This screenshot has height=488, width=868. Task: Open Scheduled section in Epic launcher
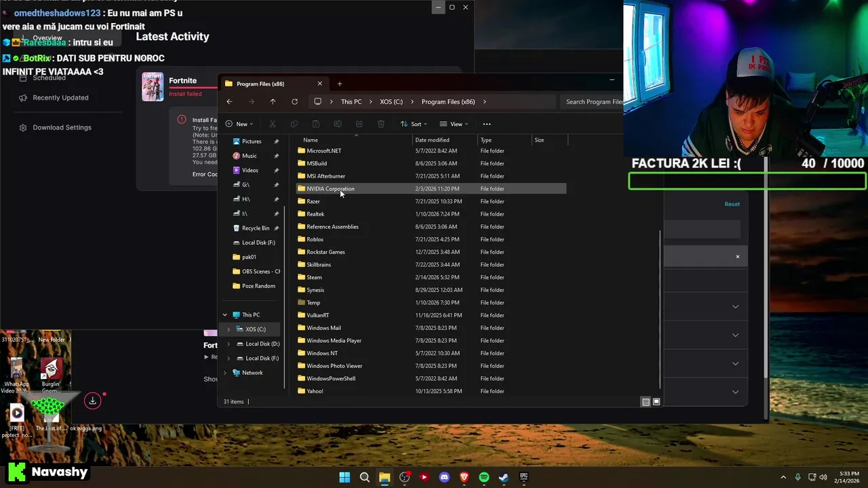tap(49, 78)
